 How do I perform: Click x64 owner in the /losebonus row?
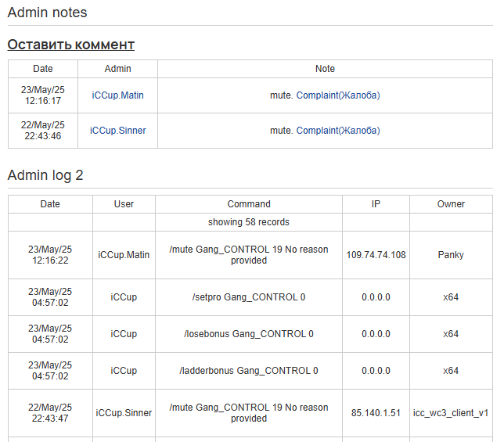pos(451,334)
